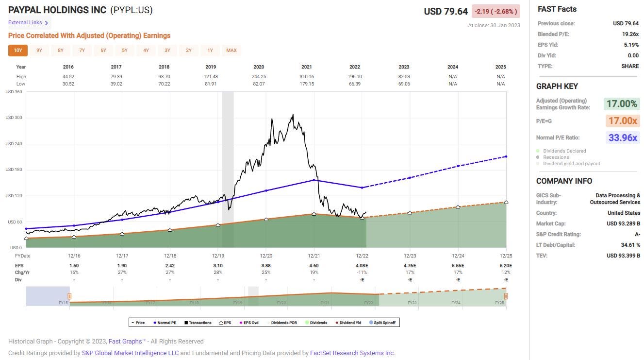Viewport: 644px width, 360px height.
Task: Switch to the 9Y time range
Action: (39, 50)
